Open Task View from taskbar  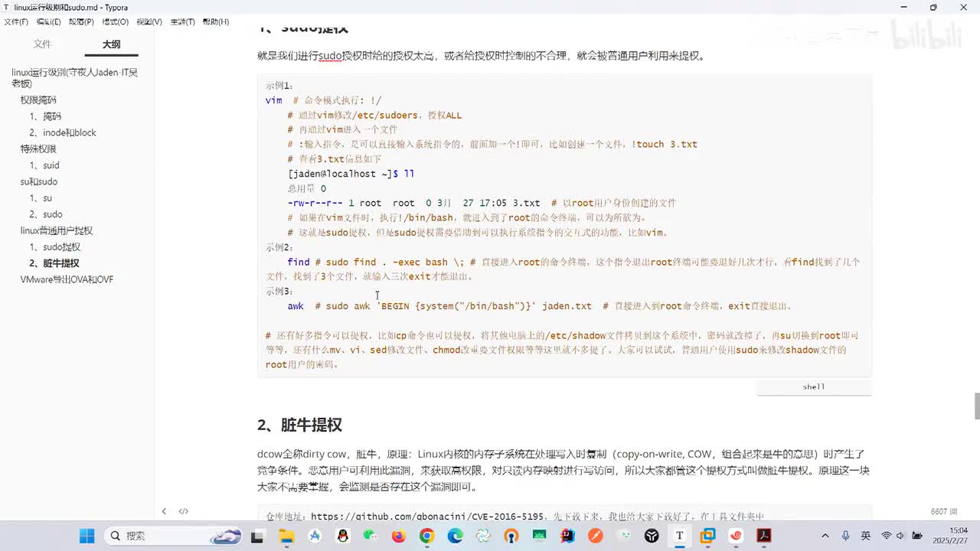click(x=258, y=536)
